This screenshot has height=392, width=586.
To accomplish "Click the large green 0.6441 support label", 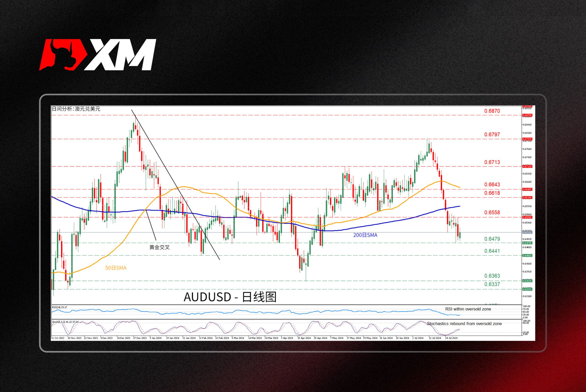I will coord(492,251).
